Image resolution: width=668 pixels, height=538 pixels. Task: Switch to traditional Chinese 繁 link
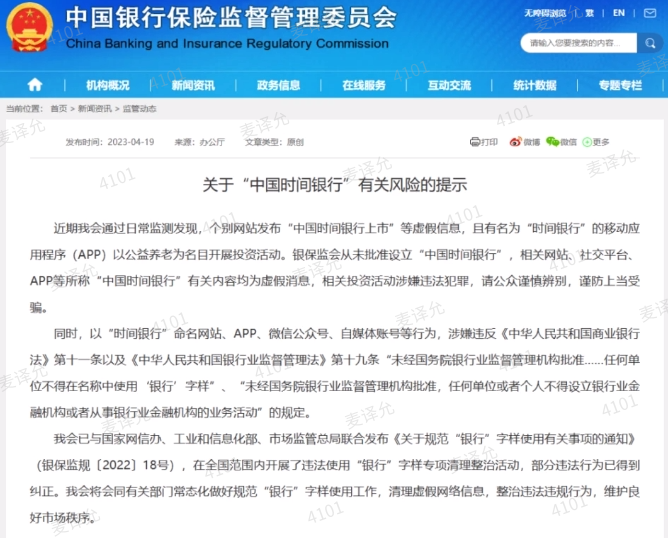(x=590, y=13)
